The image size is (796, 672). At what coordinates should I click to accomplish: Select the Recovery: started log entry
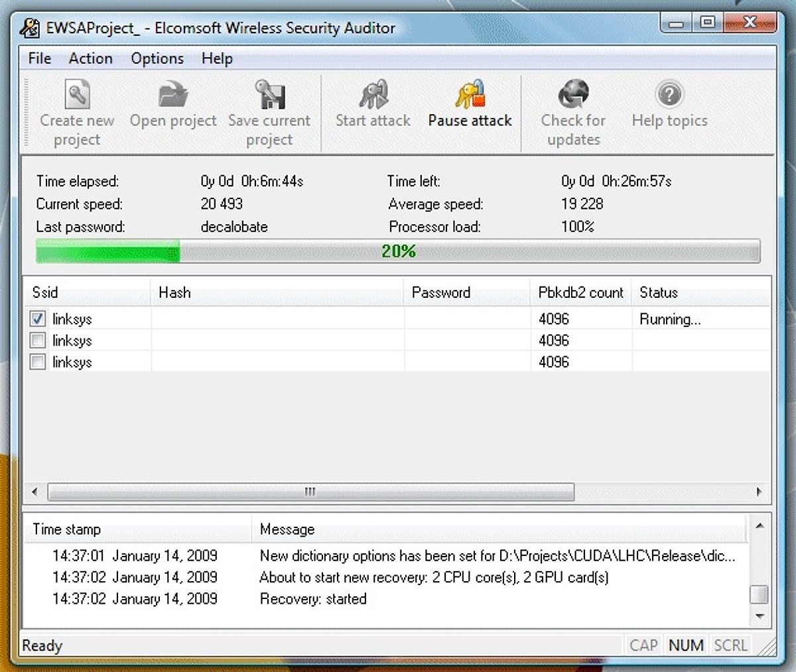pos(313,599)
